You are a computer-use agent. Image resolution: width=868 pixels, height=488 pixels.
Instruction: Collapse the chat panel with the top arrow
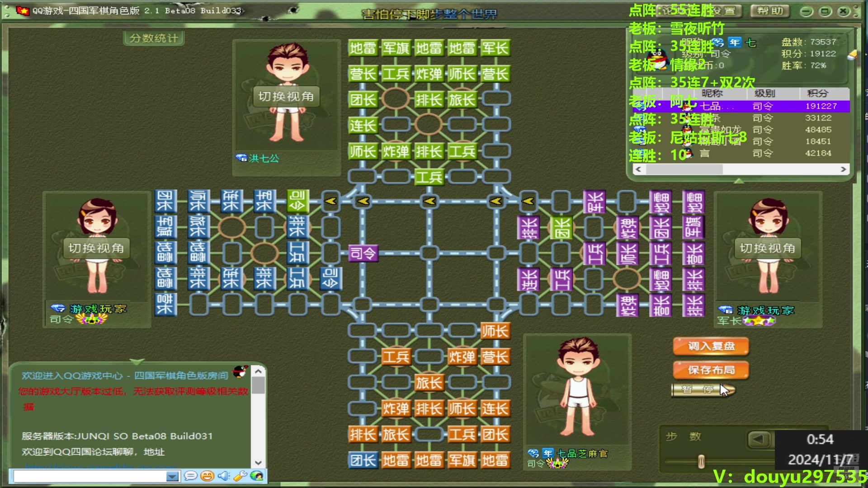(137, 361)
